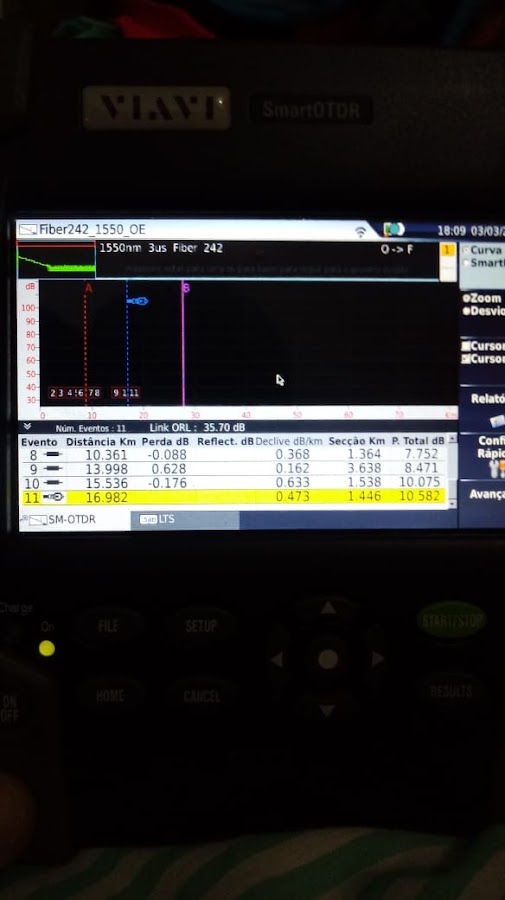This screenshot has width=505, height=900.
Task: Push the physical HOME button
Action: [110, 696]
